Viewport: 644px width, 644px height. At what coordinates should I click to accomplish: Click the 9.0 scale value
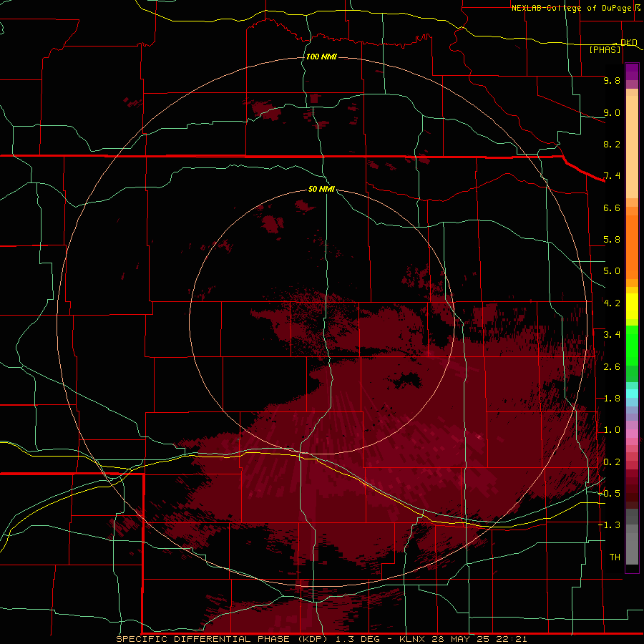612,112
